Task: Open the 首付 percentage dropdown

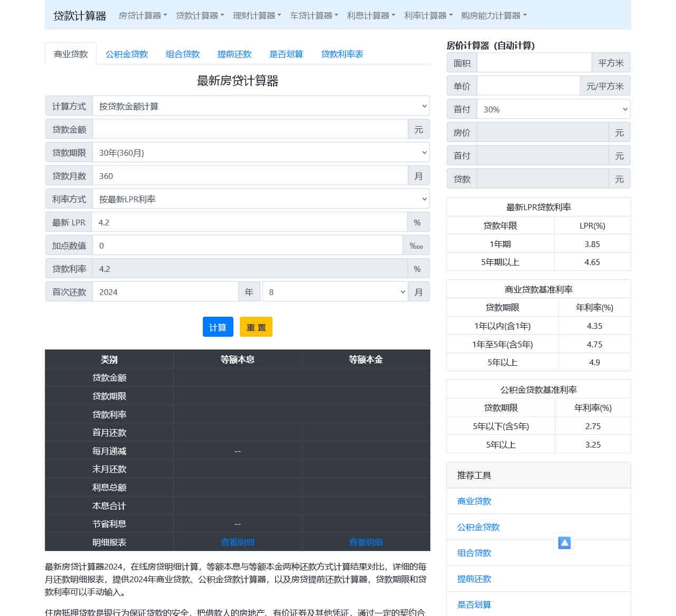Action: 553,109
